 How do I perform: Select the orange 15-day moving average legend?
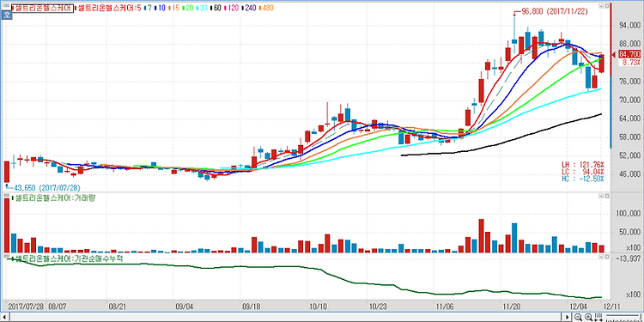click(174, 8)
